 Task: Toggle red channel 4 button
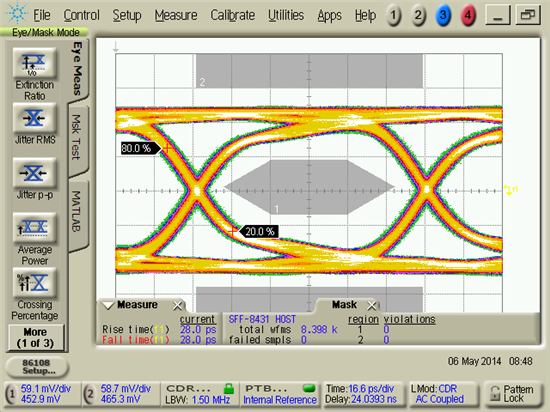[468, 16]
